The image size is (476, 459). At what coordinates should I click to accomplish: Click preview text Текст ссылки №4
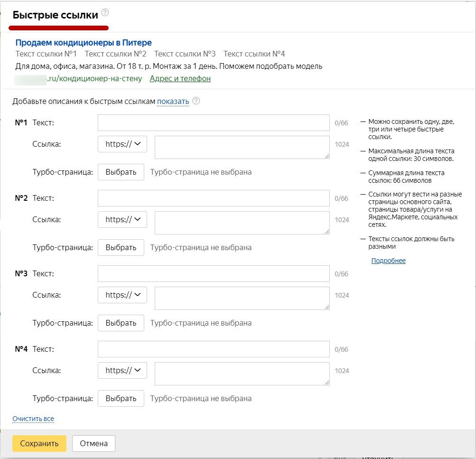254,54
